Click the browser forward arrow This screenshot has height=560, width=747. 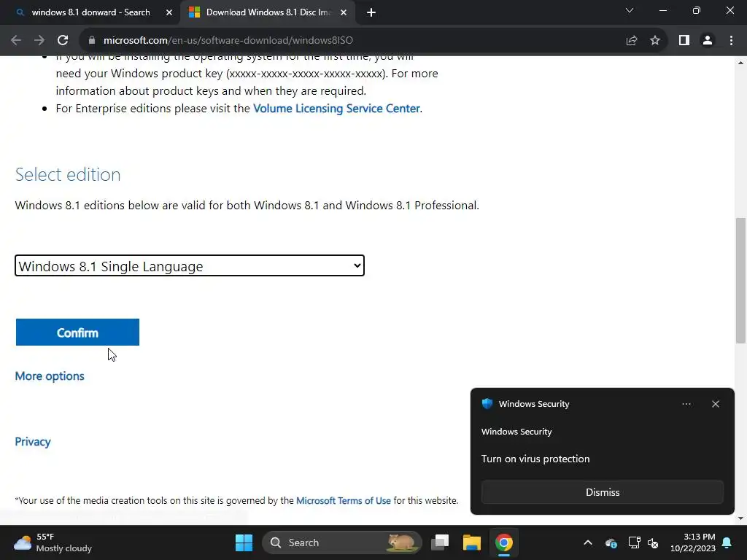coord(39,41)
